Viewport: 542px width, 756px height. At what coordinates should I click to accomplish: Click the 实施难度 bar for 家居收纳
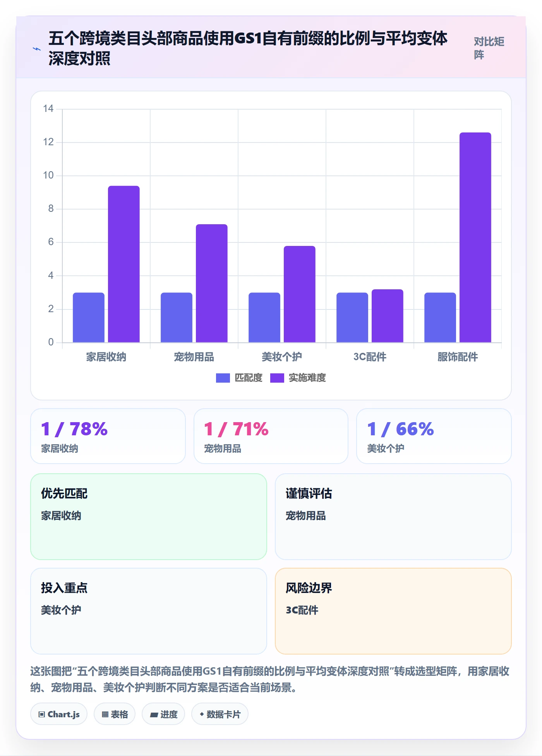coord(124,264)
